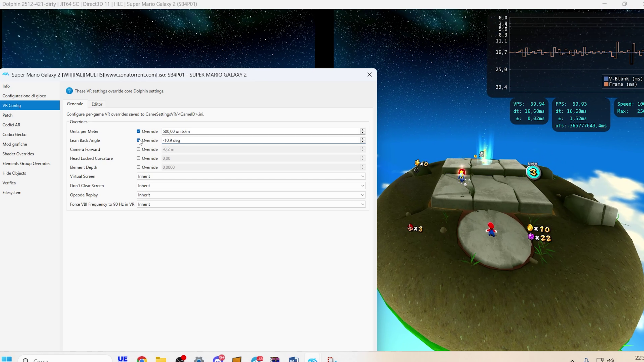Open the Codici Gecko section
Viewport: 644px width, 362px height.
(x=14, y=134)
